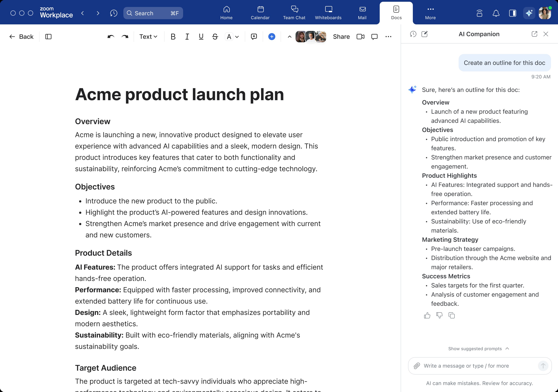Toggle italic formatting
The image size is (558, 392).
[x=187, y=37]
